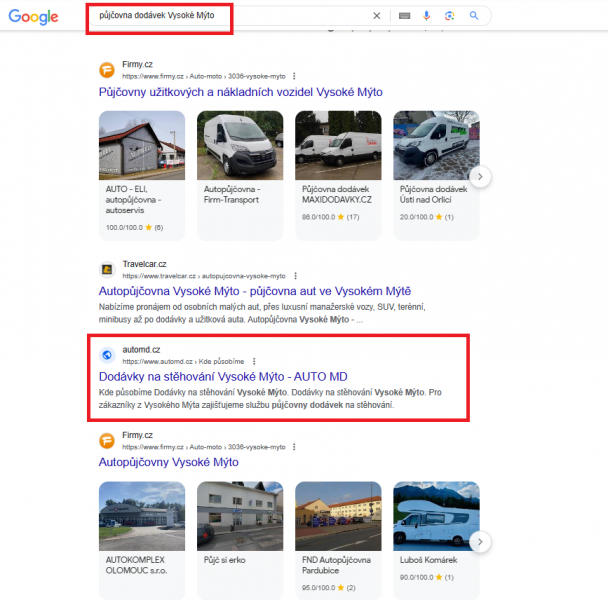Click Travelcar.cz favicon
This screenshot has width=608, height=600.
pyautogui.click(x=107, y=270)
